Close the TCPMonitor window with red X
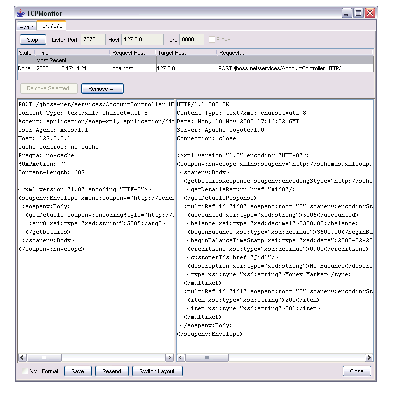Viewport: 394px width, 395px height. [370, 13]
